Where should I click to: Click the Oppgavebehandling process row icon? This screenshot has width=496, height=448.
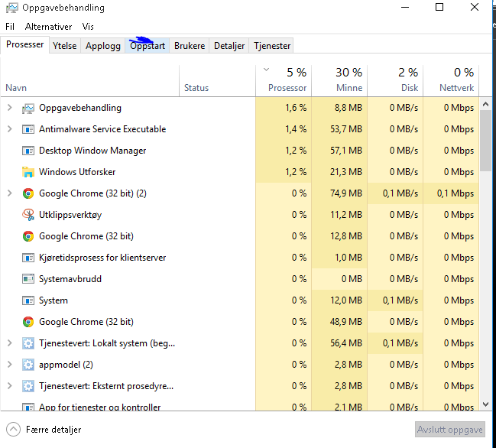click(x=28, y=109)
